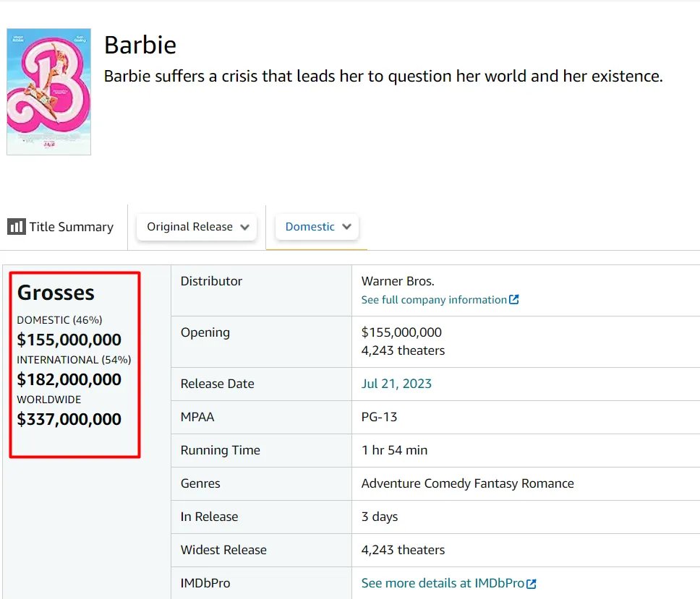The width and height of the screenshot is (700, 599).
Task: Click the chevron arrow on Domestic selector
Action: pyautogui.click(x=347, y=227)
